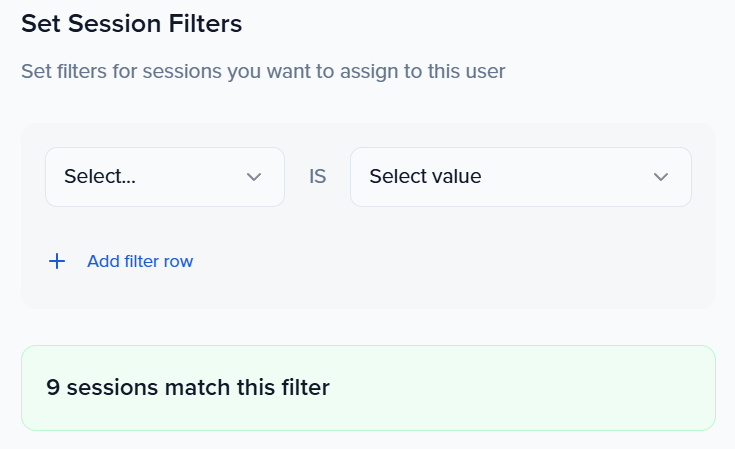Viewport: 735px width, 449px height.
Task: Click the Select value placeholder text
Action: (x=425, y=177)
